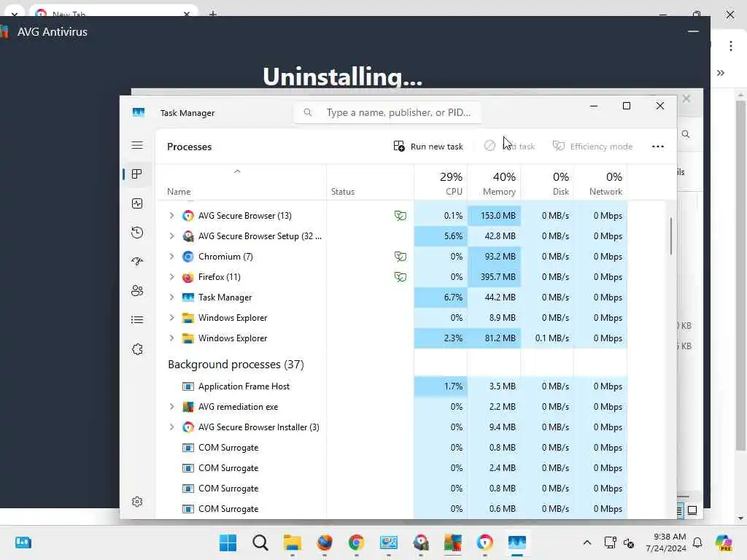Screen dimensions: 747x560
Task: Open File Explorer from the taskbar
Action: coord(292,542)
